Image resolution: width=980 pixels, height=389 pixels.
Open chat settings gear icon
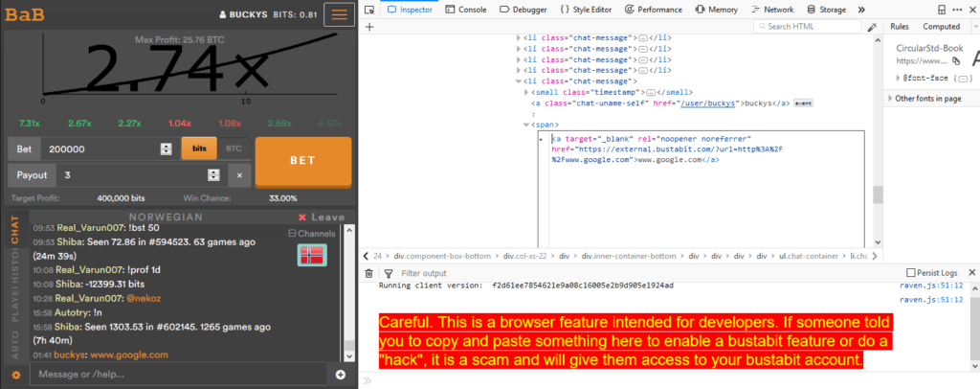coord(15,374)
